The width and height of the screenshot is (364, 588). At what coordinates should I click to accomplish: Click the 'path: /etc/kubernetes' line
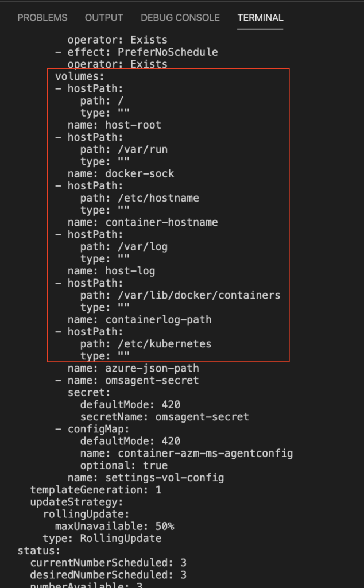(x=145, y=344)
